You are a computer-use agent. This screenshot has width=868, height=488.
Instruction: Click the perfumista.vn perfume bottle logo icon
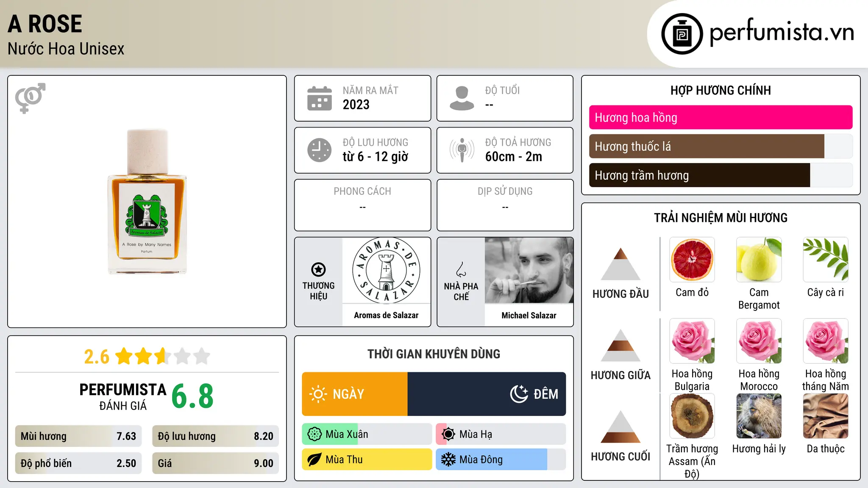point(682,34)
